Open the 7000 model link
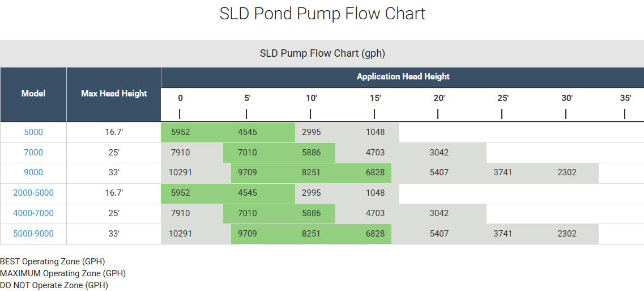The width and height of the screenshot is (644, 291). 33,153
